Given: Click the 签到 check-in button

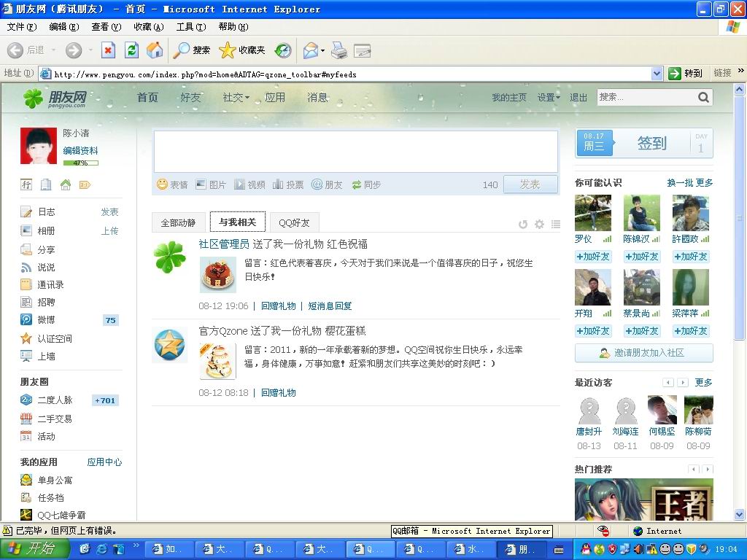Looking at the screenshot, I should point(651,143).
